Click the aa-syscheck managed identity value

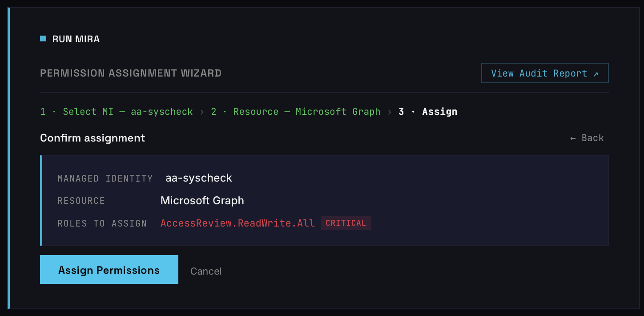[x=199, y=178]
